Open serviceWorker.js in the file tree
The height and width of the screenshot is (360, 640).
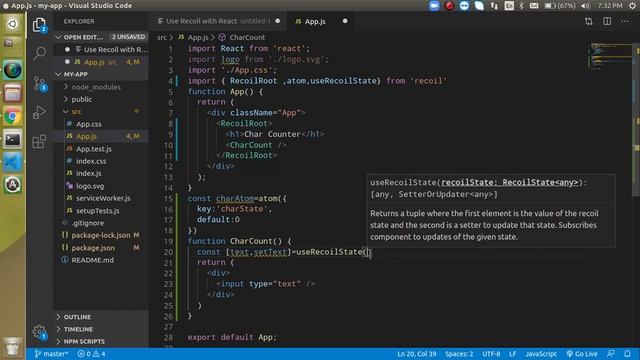pos(103,198)
